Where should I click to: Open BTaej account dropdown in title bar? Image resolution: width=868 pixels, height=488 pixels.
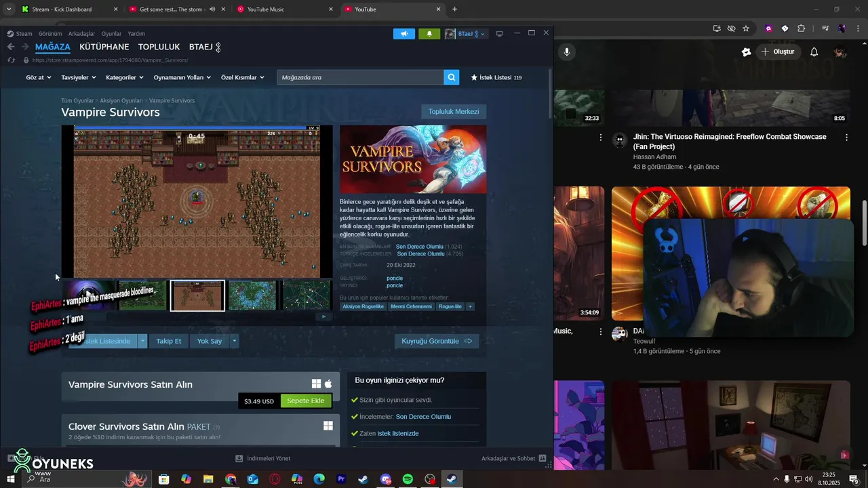466,34
